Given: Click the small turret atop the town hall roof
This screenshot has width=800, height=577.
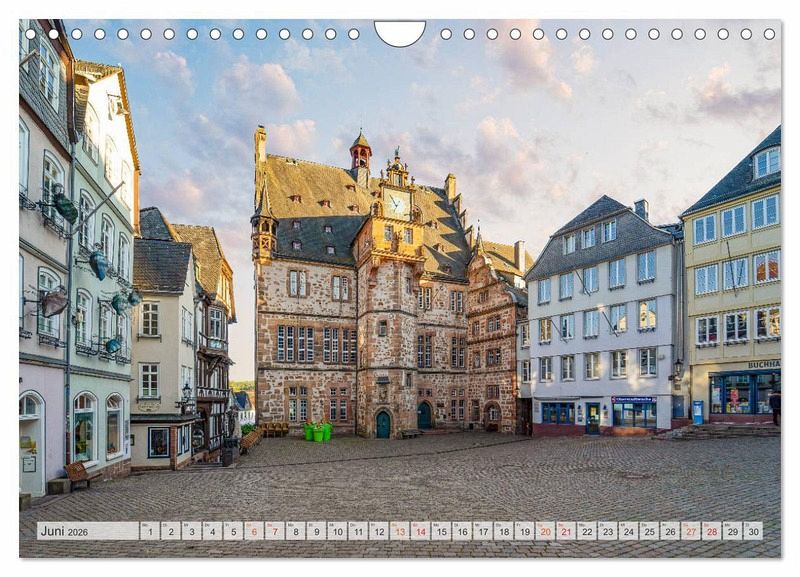Looking at the screenshot, I should [360, 154].
